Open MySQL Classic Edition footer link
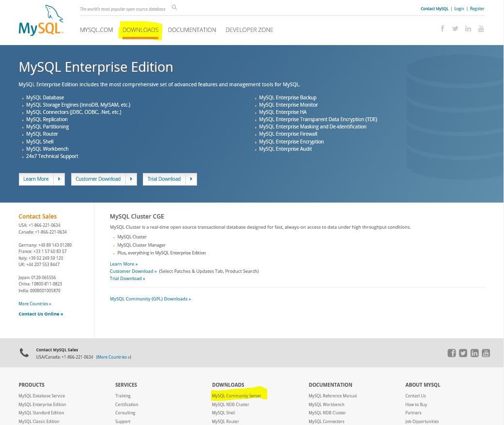Image resolution: width=504 pixels, height=425 pixels. [x=39, y=422]
